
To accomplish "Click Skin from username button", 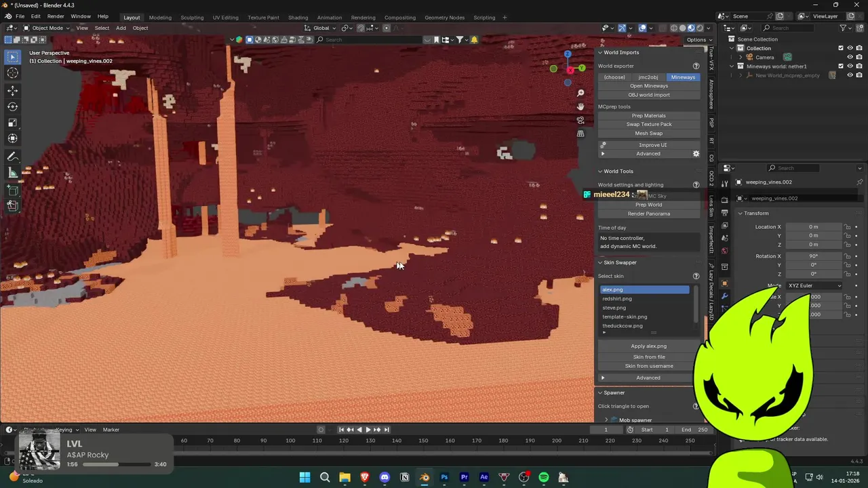I will tap(649, 366).
